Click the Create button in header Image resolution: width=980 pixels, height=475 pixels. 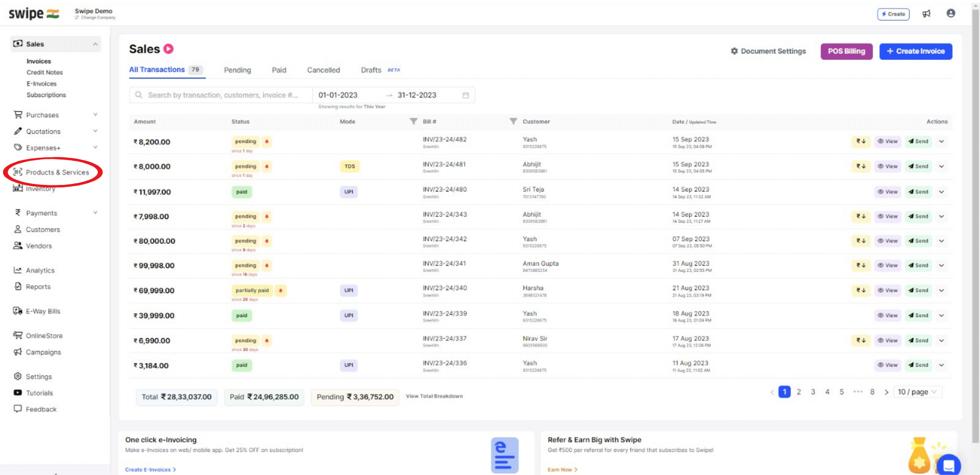click(x=893, y=14)
